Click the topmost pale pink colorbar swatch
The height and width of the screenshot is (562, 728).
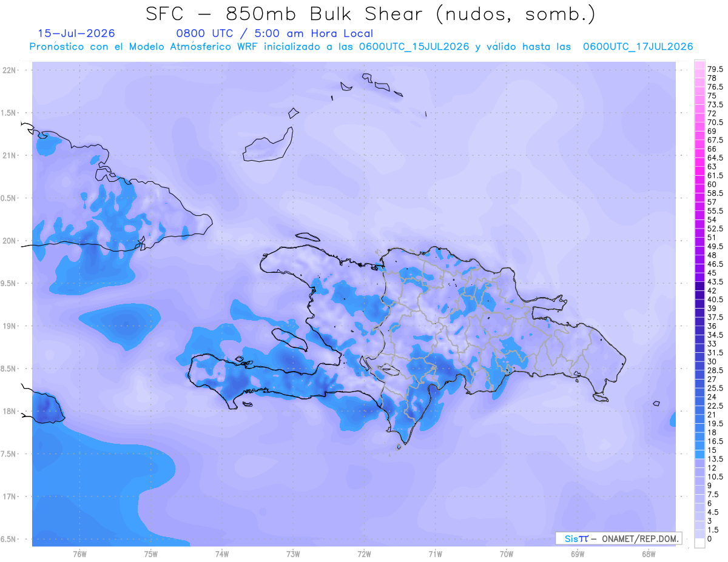(699, 65)
